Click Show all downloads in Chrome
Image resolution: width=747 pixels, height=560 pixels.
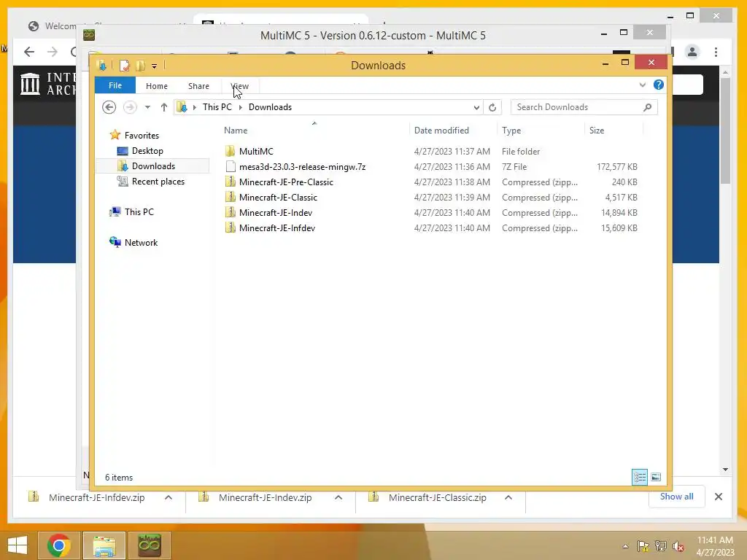pyautogui.click(x=676, y=497)
